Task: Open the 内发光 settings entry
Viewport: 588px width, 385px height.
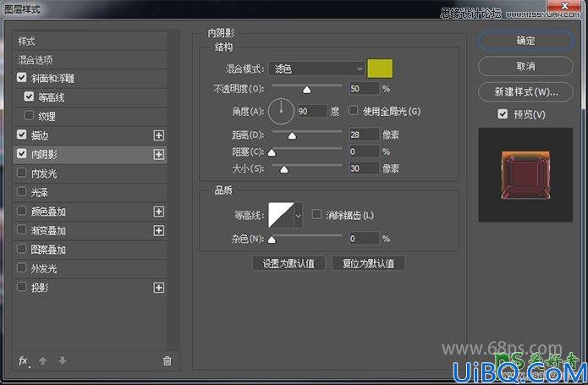Action: (x=44, y=173)
